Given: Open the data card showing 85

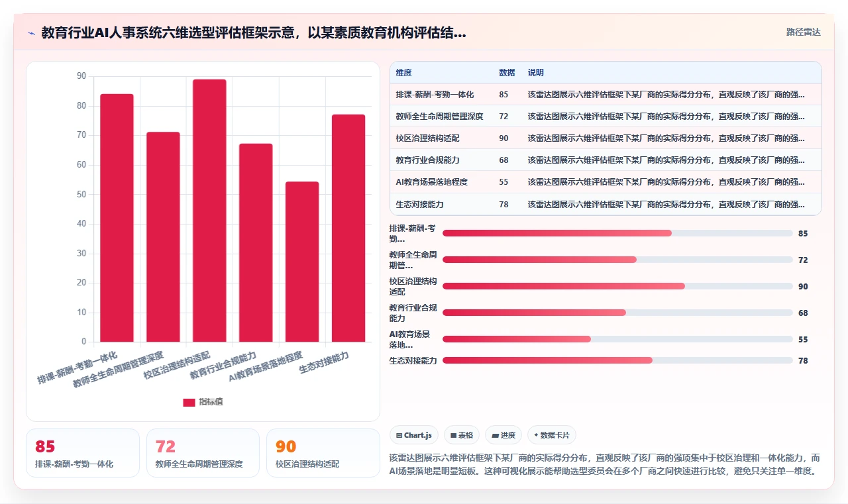Looking at the screenshot, I should click(83, 453).
